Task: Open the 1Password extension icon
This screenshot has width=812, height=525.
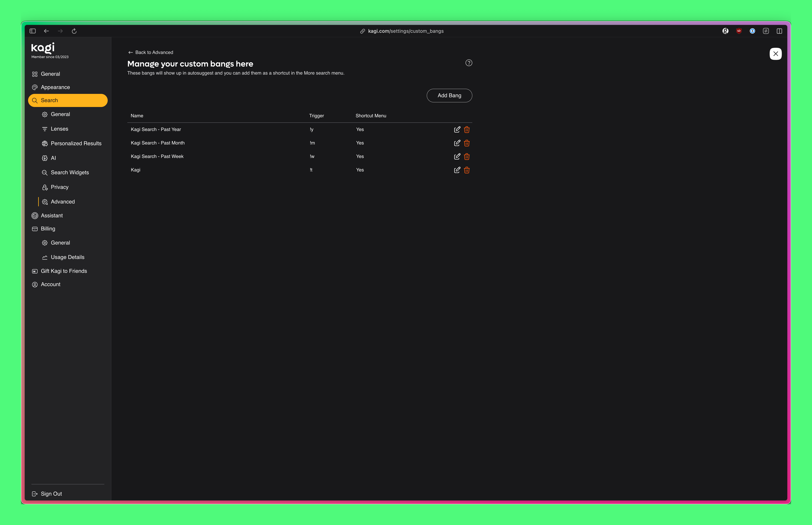Action: pyautogui.click(x=752, y=31)
